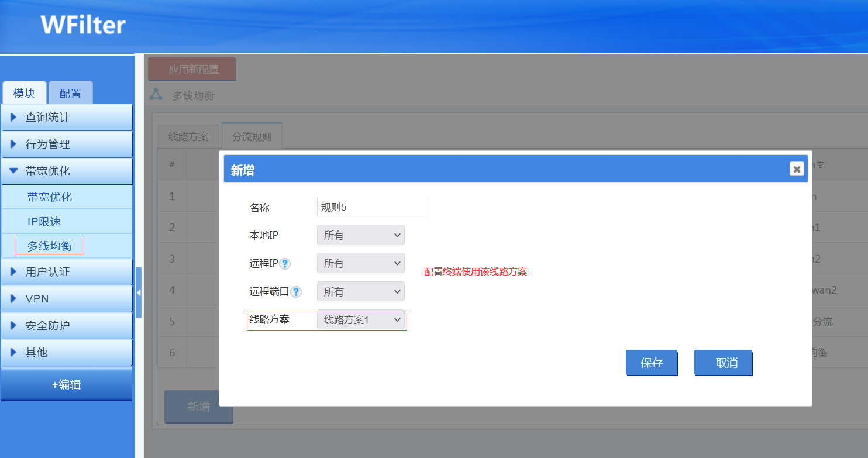Expand the VPN menu section
Image resolution: width=868 pixels, height=458 pixels.
[67, 299]
